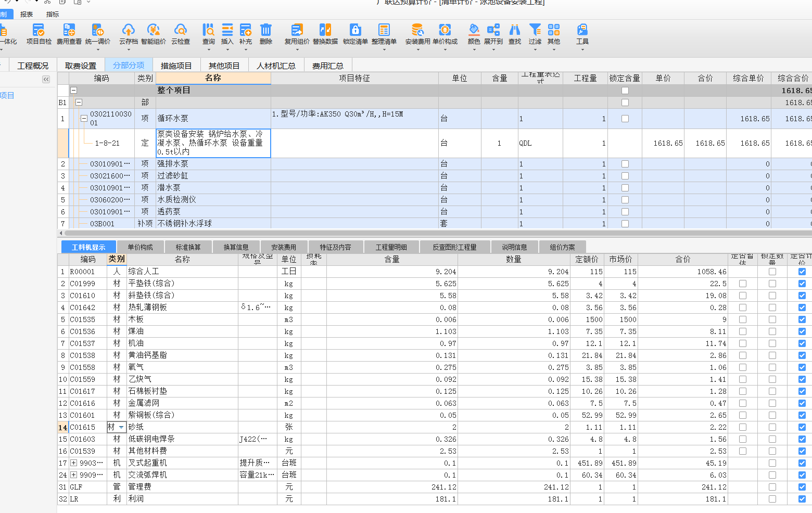
Task: Click the 补充 icon
Action: 246,34
